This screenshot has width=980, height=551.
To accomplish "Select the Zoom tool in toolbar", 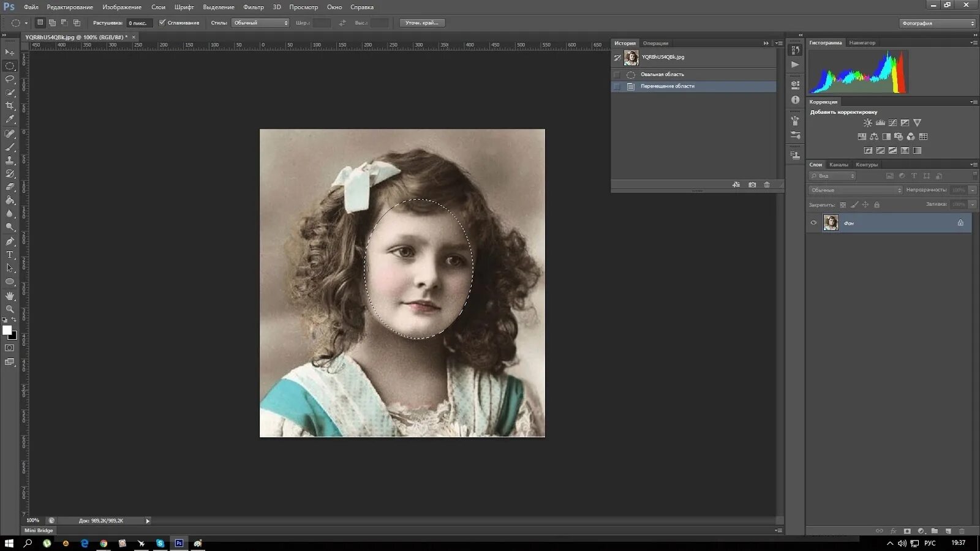I will coord(10,309).
